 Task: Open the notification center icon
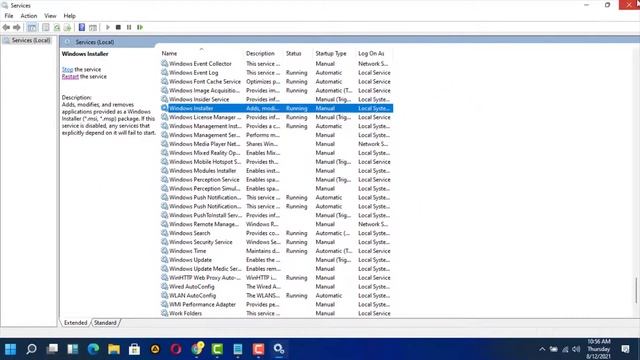625,349
